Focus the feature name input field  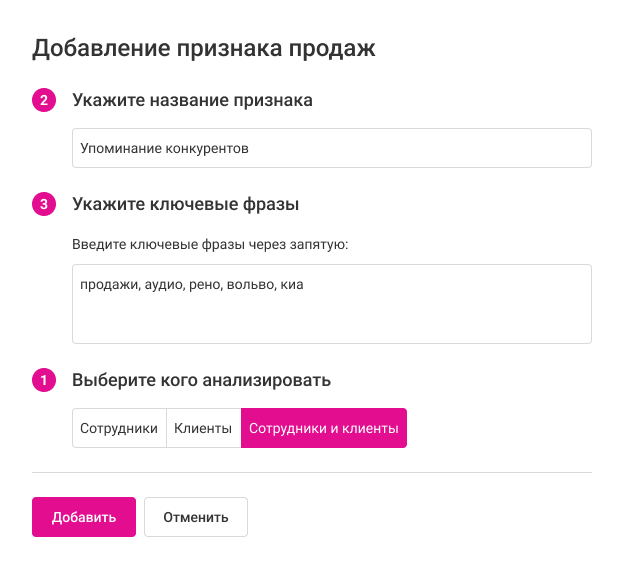point(331,148)
